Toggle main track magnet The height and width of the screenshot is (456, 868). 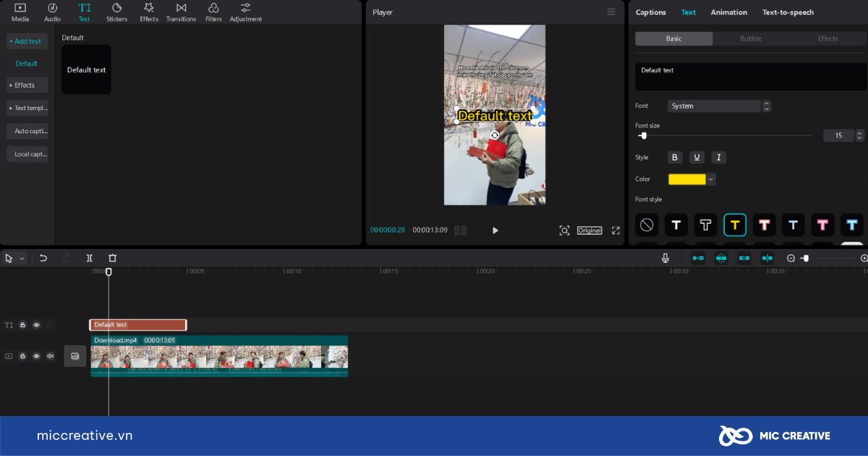pos(698,258)
